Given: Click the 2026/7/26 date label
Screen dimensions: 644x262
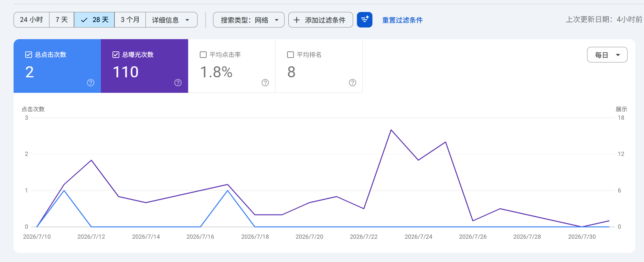Looking at the screenshot, I should pos(473,237).
